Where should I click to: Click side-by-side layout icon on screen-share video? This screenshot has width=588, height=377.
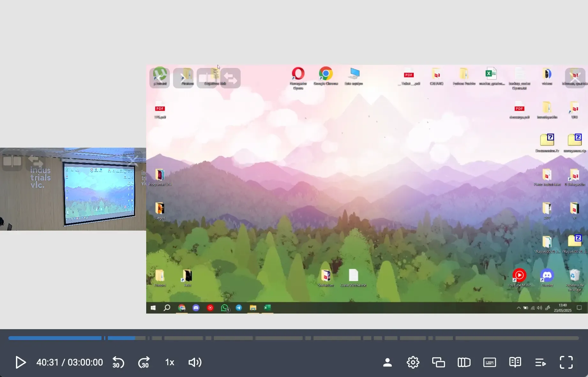(207, 78)
